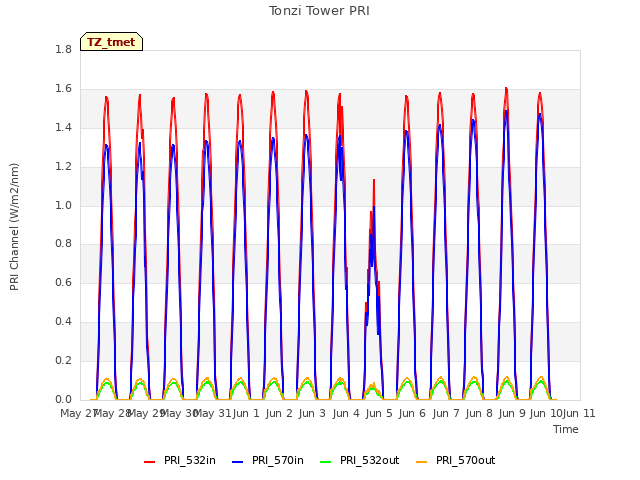Click the Jun 5 x-axis label
640x480 pixels.
coord(379,413)
